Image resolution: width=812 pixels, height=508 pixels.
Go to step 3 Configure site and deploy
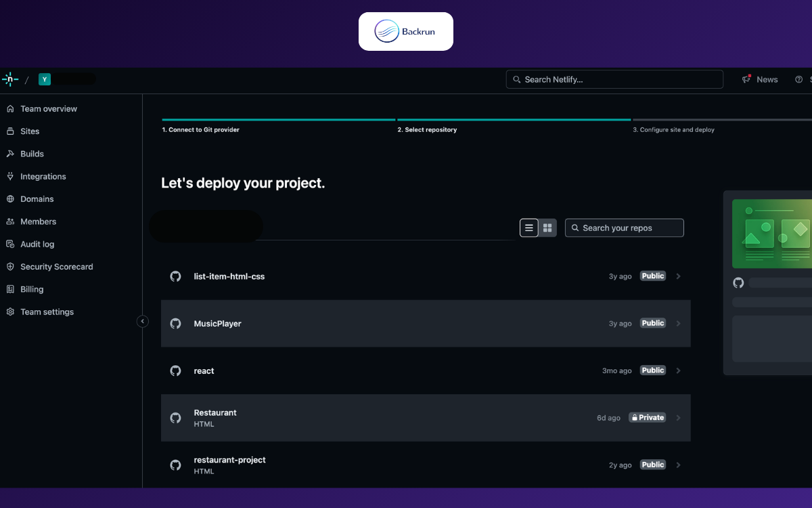click(x=673, y=130)
